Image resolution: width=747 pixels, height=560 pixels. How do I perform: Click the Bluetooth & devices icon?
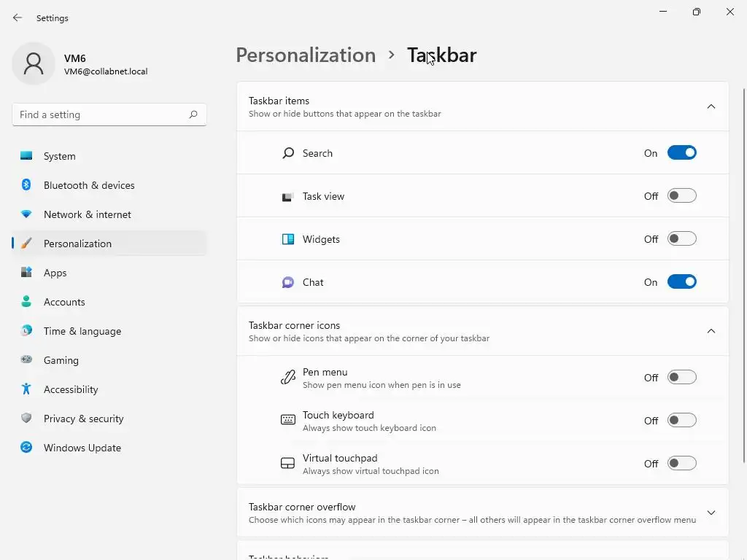pos(26,185)
